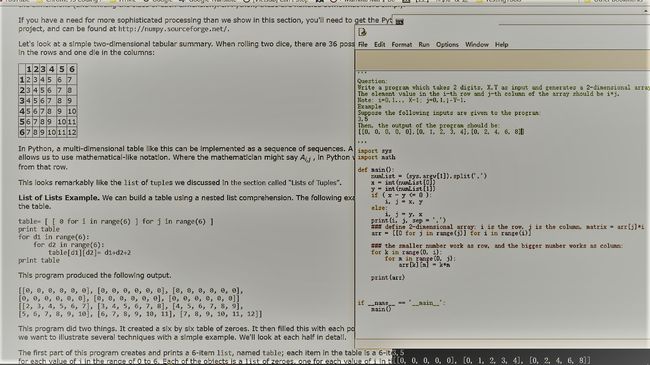The width and height of the screenshot is (650, 365).
Task: Open the Options menu in IDLE
Action: click(x=447, y=44)
